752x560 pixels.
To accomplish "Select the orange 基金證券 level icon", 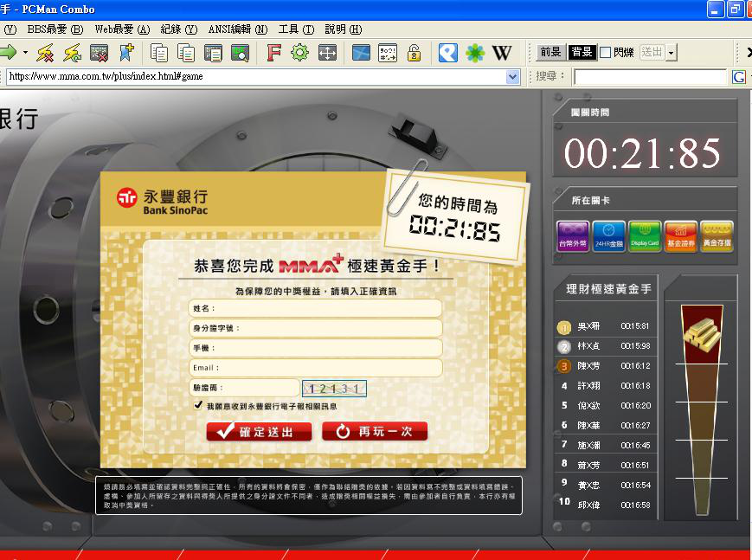I will tap(681, 235).
